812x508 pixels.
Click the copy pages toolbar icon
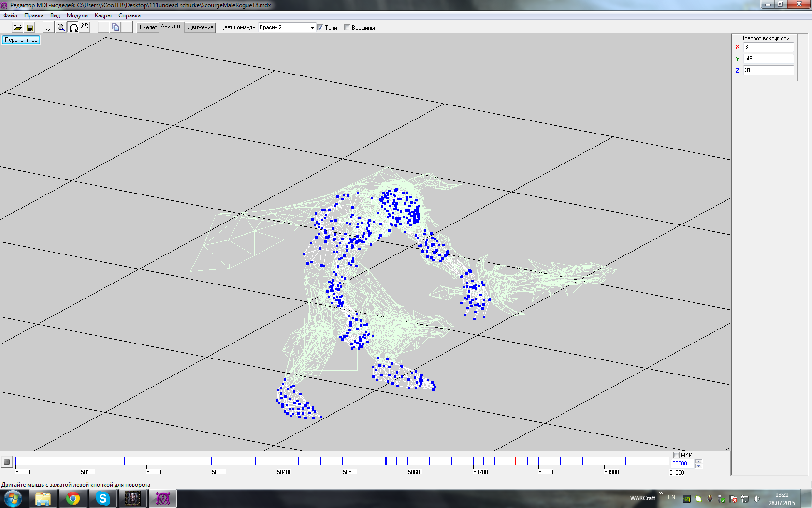115,28
